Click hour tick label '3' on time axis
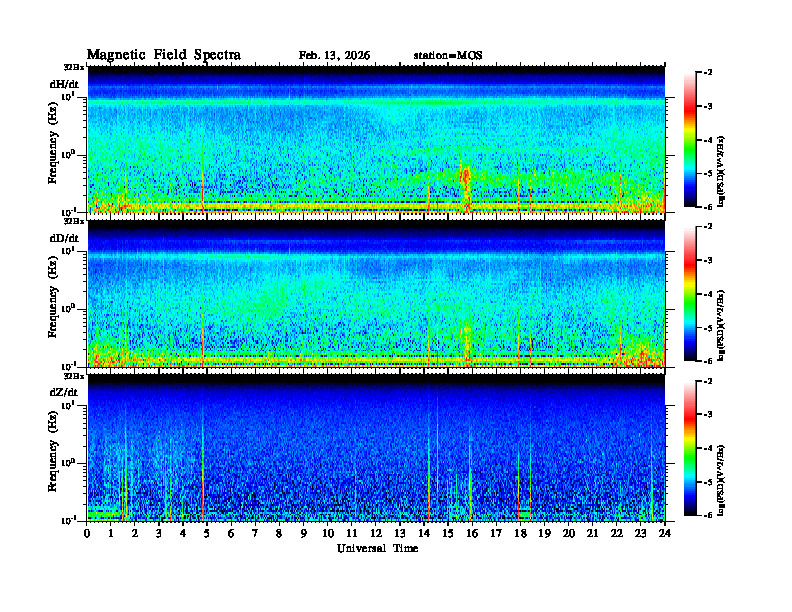 [x=159, y=534]
